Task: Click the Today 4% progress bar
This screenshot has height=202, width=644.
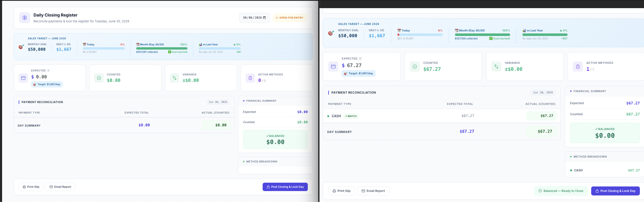Action: click(420, 35)
